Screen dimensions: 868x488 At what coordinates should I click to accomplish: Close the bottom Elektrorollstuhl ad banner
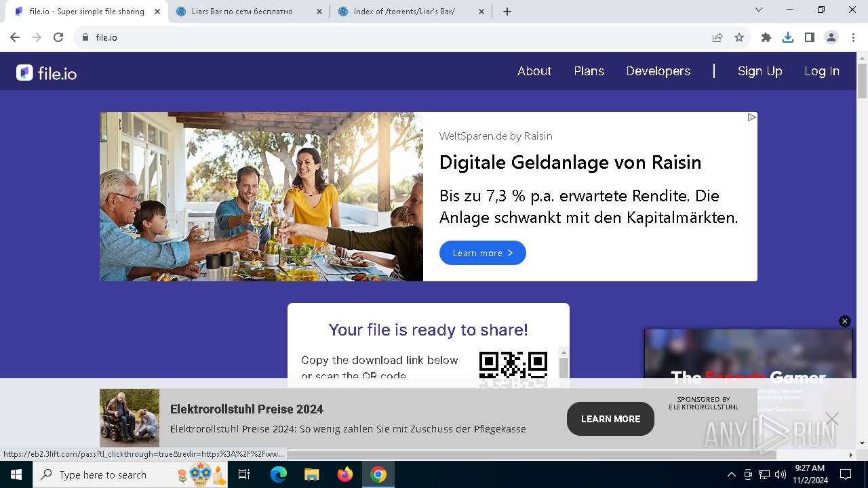[x=832, y=419]
